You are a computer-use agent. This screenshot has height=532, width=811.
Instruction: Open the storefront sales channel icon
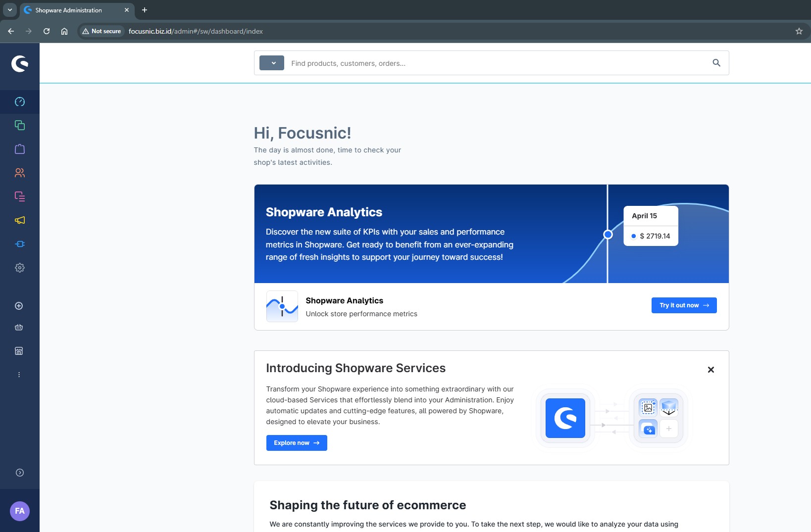tap(19, 351)
